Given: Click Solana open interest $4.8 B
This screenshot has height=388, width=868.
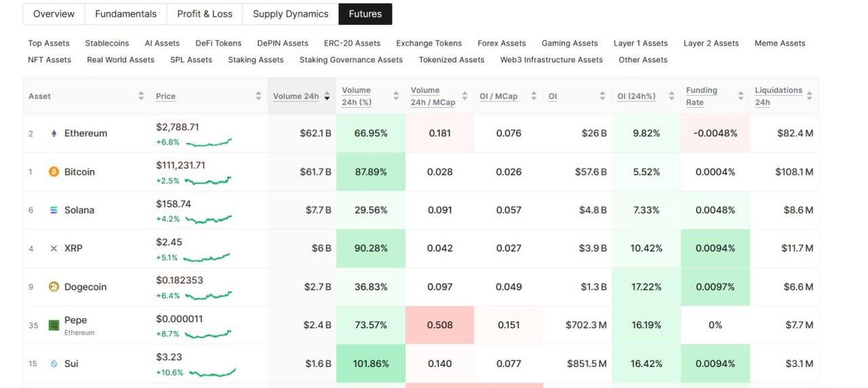Looking at the screenshot, I should (593, 210).
